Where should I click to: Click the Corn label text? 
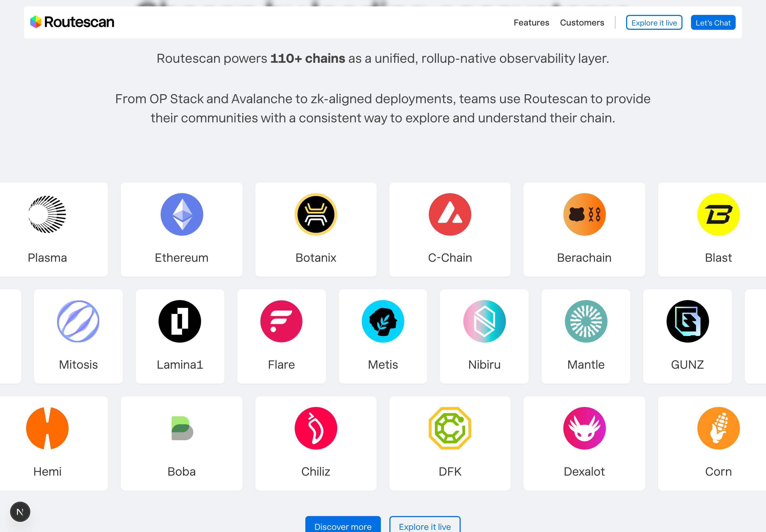point(718,472)
